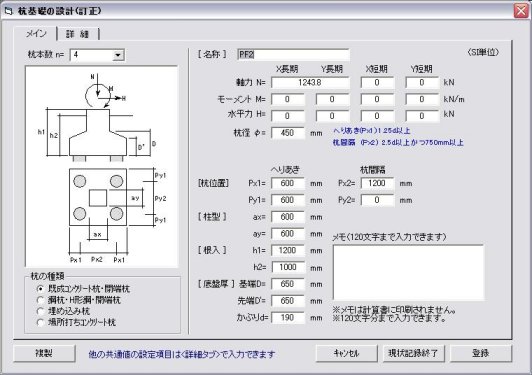532x375 pixels.
Task: Click the キャンセル button
Action: (346, 353)
